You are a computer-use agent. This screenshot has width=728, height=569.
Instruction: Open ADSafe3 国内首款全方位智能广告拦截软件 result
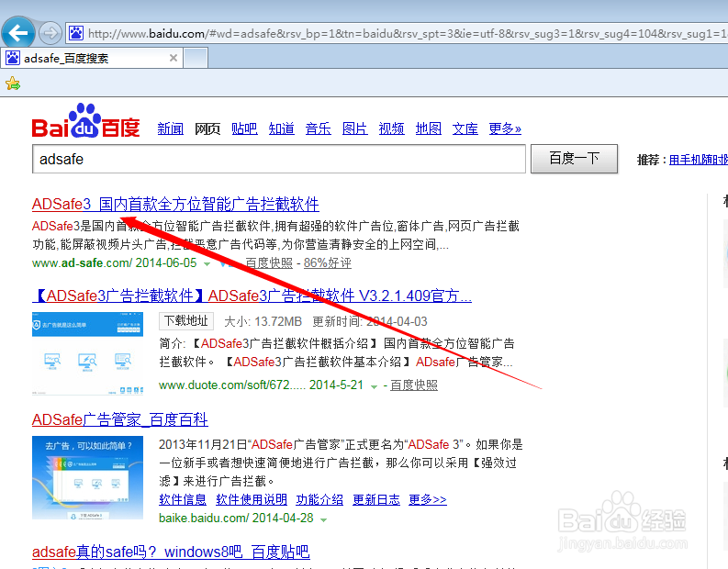coord(175,204)
